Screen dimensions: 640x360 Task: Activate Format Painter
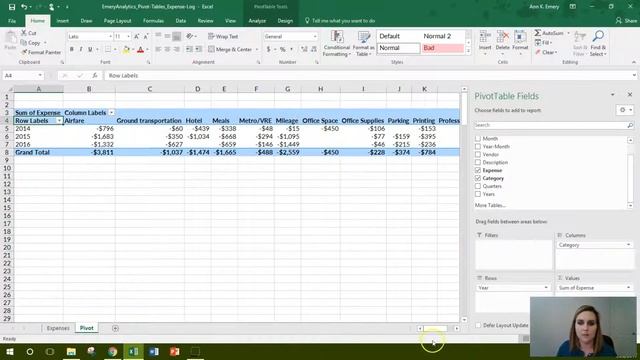click(x=41, y=52)
